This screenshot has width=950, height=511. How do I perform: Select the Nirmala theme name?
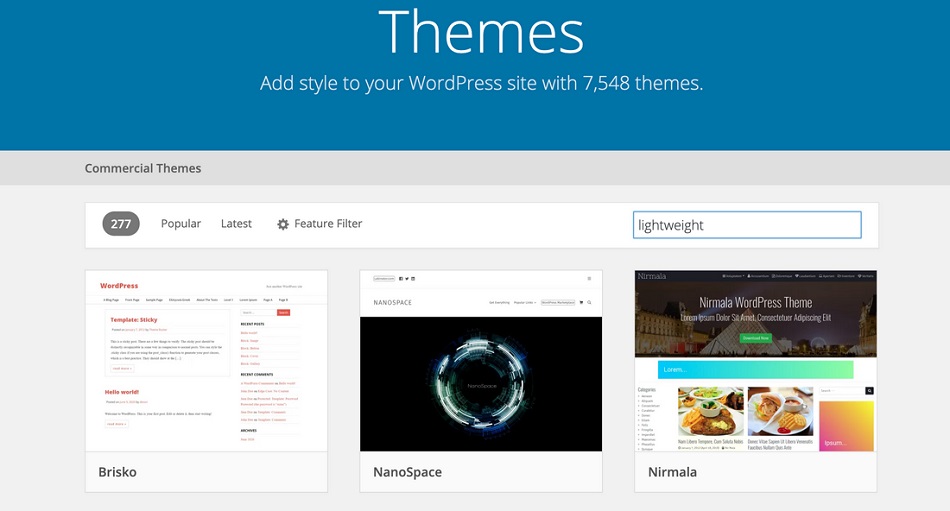[x=672, y=472]
